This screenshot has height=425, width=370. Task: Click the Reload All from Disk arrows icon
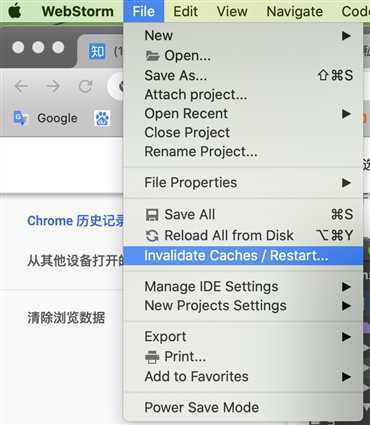point(152,236)
